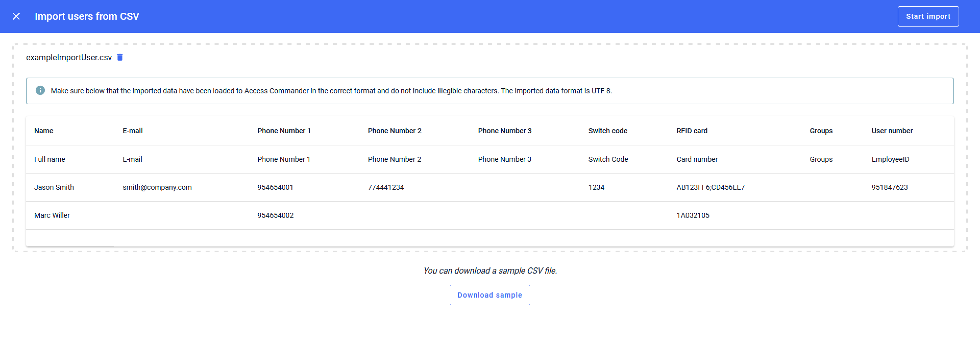Screen dimensions: 980x344
Task: Click the RFID card column header
Action: [x=692, y=130]
